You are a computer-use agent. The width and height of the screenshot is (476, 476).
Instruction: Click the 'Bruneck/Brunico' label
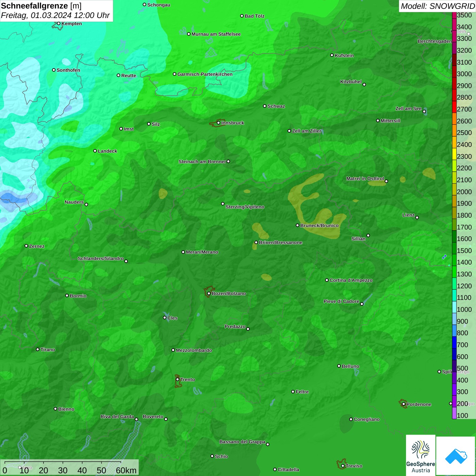click(x=319, y=225)
